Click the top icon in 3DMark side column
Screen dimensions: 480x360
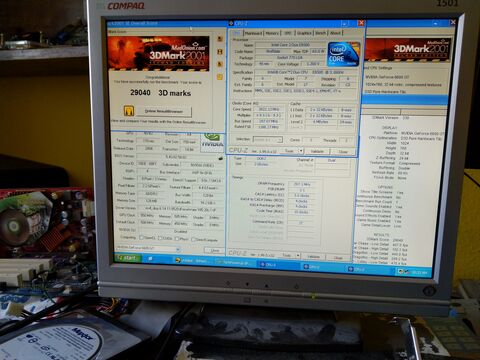tap(220, 39)
